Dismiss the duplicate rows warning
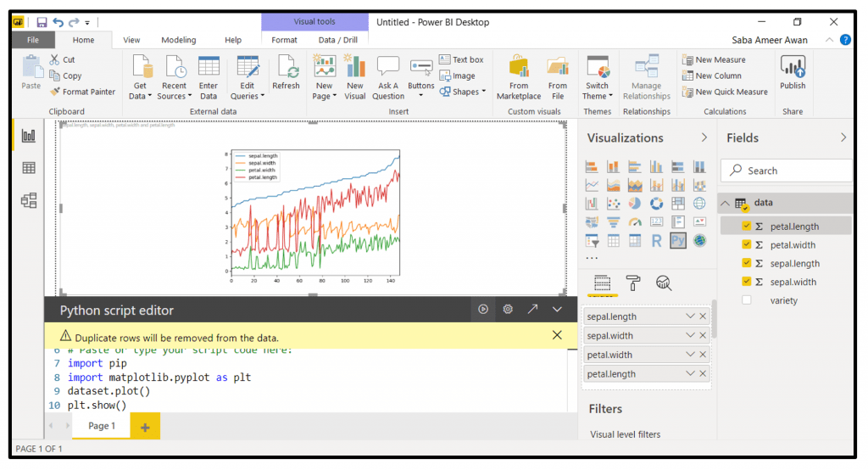Image resolution: width=868 pixels, height=470 pixels. (557, 335)
